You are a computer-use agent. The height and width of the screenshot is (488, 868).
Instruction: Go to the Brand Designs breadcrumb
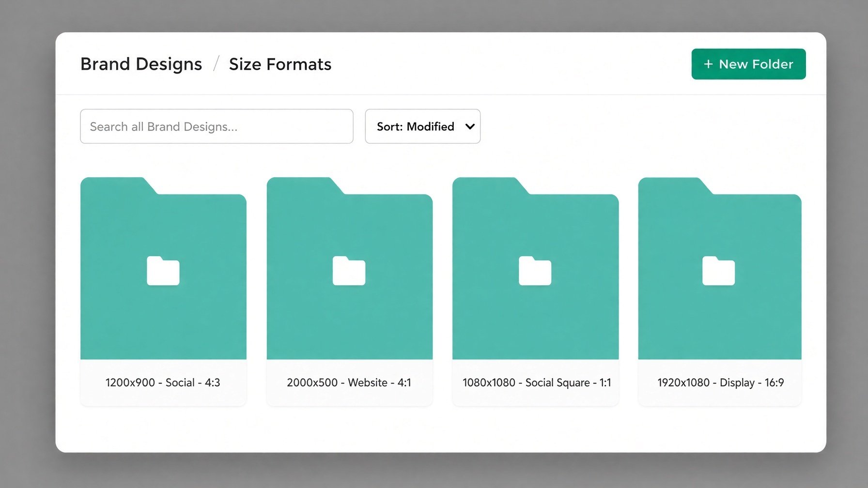tap(141, 64)
